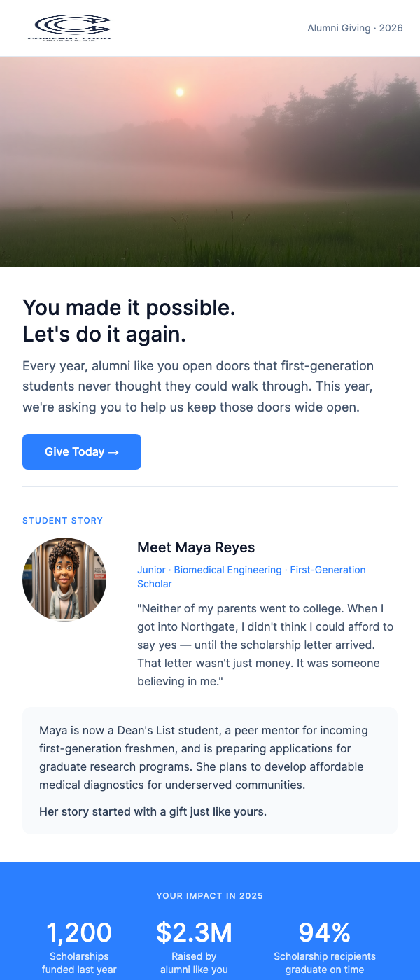
Task: Click the 1,200 scholarships statistic
Action: click(x=79, y=932)
